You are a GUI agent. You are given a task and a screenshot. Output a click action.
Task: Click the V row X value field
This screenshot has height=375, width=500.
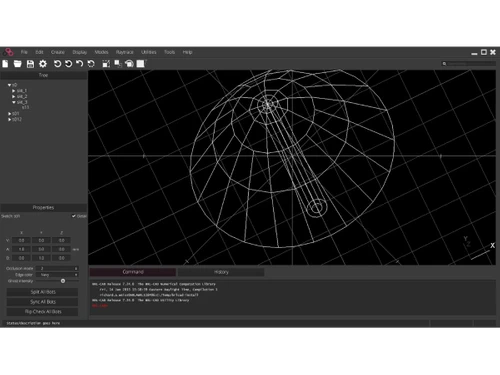(21, 240)
